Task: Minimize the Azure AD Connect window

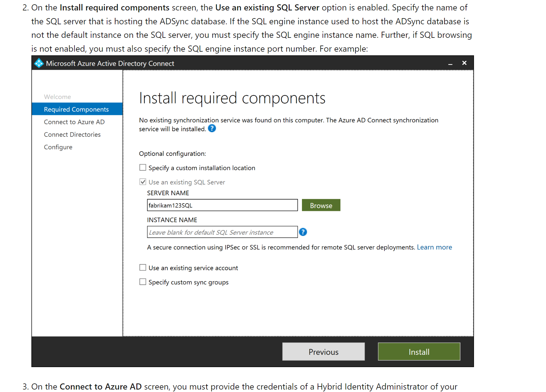Action: [450, 64]
